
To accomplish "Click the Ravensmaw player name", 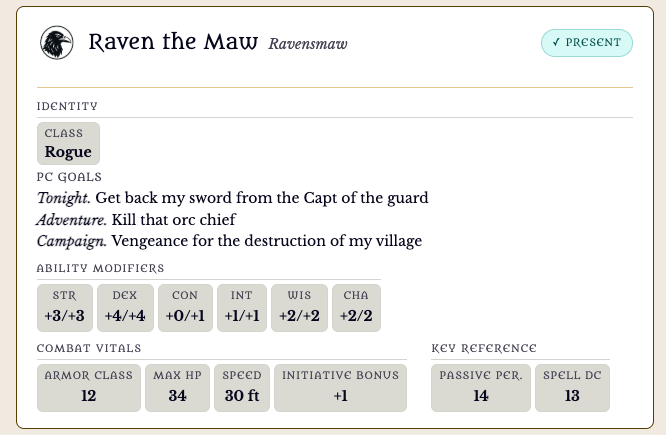I will click(x=308, y=44).
